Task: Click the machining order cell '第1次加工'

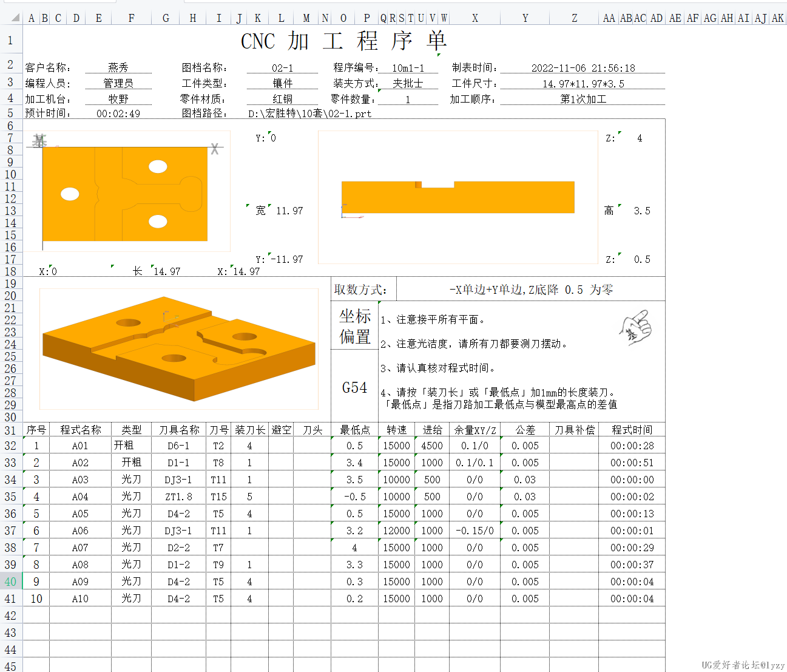Action: [x=583, y=99]
